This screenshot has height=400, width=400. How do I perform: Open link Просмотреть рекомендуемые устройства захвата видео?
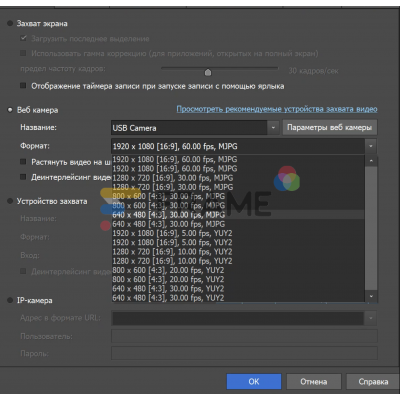pyautogui.click(x=277, y=109)
